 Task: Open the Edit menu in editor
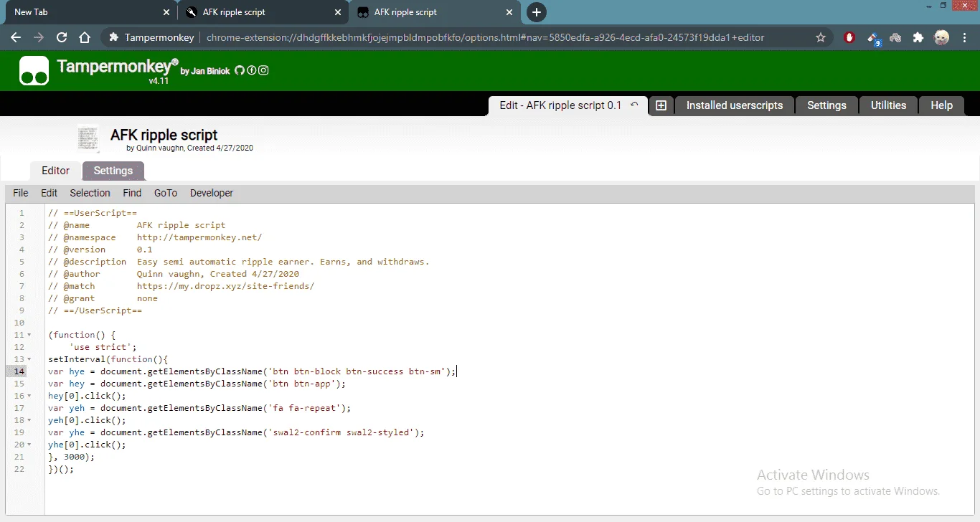(49, 193)
